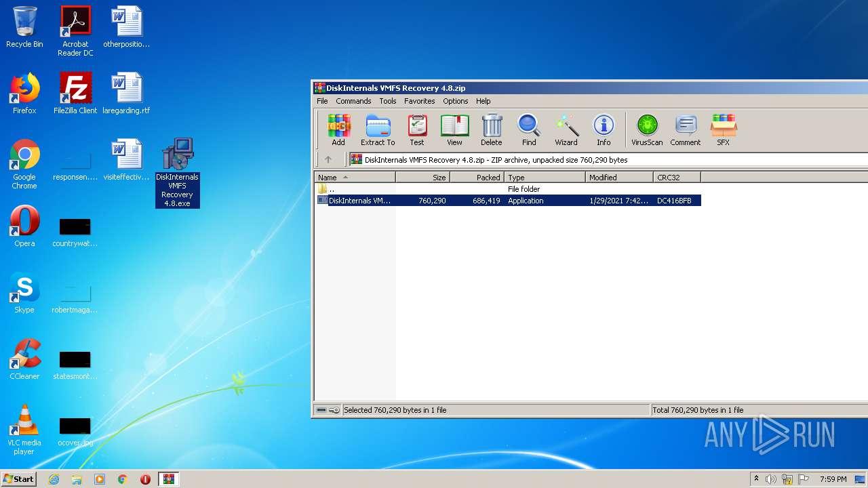Open Internet Explorer from the taskbar
The height and width of the screenshot is (488, 868).
coord(54,479)
